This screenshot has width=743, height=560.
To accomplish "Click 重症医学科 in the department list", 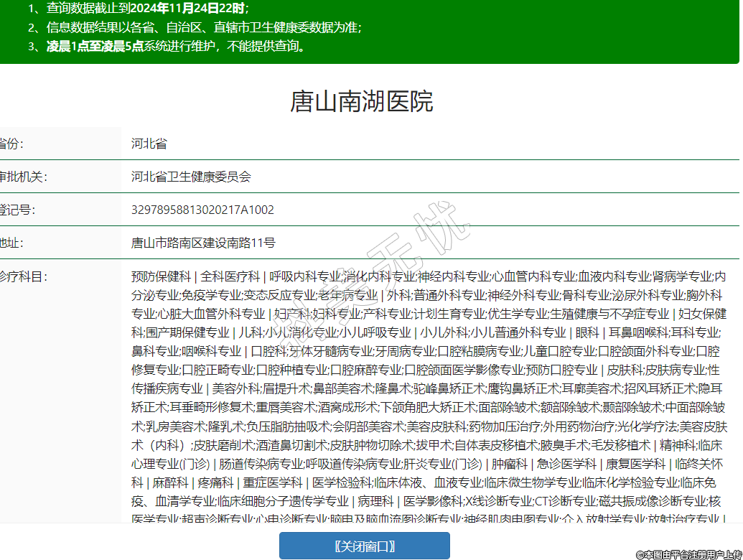I will coord(272,482).
